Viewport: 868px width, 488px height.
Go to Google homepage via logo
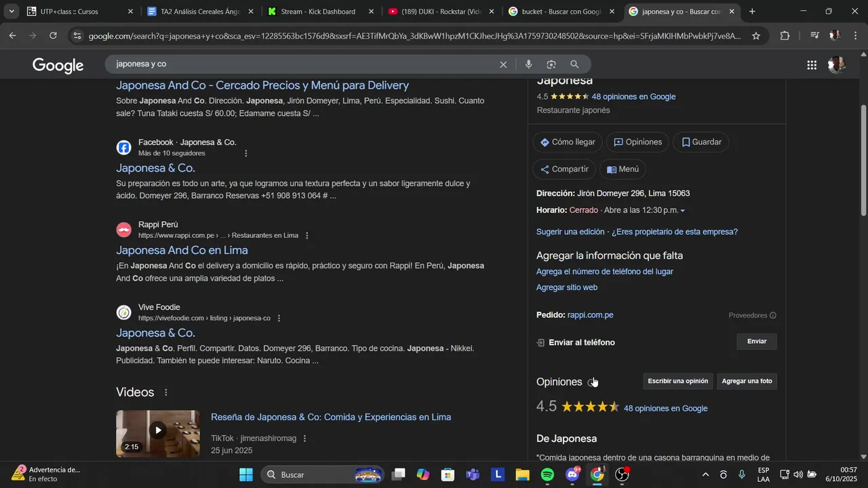coord(58,66)
